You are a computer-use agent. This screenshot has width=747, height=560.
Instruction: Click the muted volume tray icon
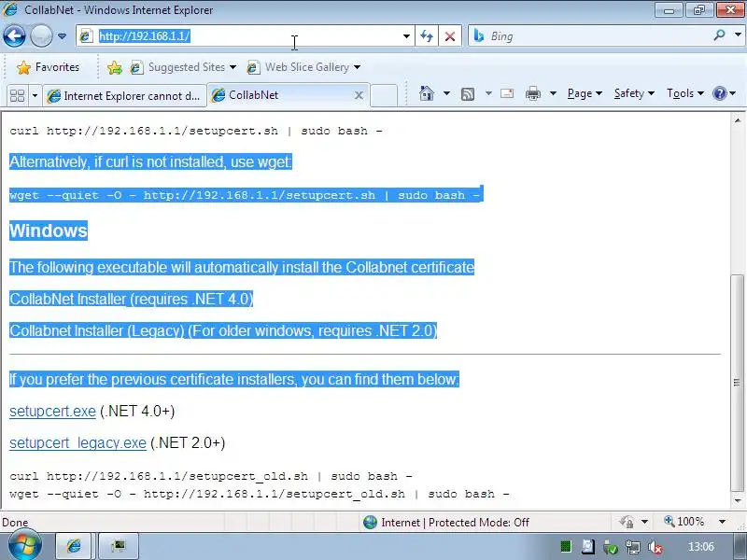(x=655, y=548)
